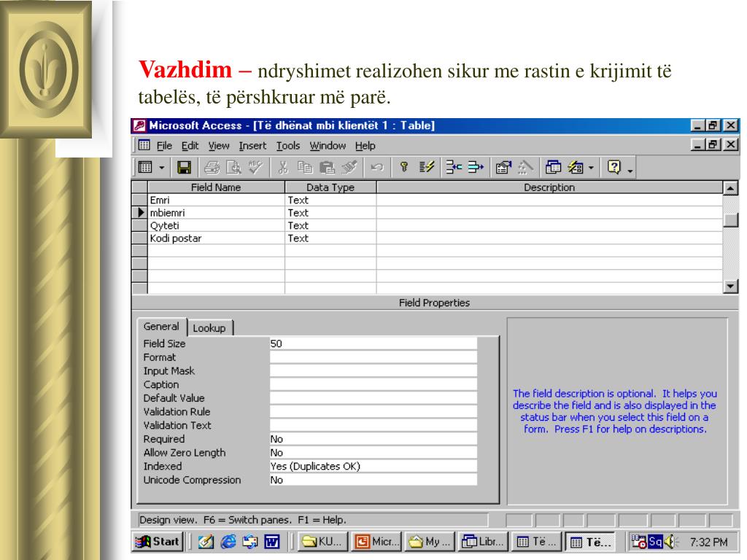Click the scrollbar thumb of field grid
Image resolution: width=747 pixels, height=560 pixels.
(730, 220)
